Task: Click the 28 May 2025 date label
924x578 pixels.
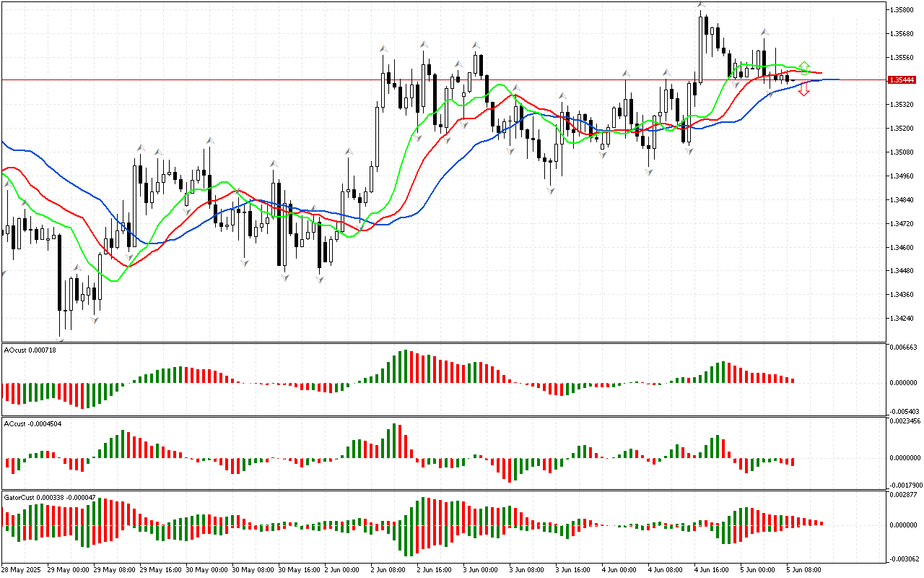Action: 22,569
